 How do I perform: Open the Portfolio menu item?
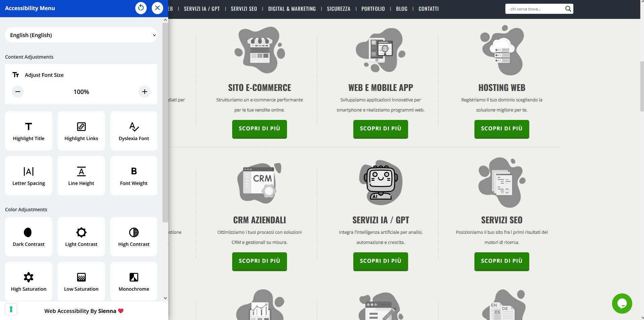pos(373,9)
